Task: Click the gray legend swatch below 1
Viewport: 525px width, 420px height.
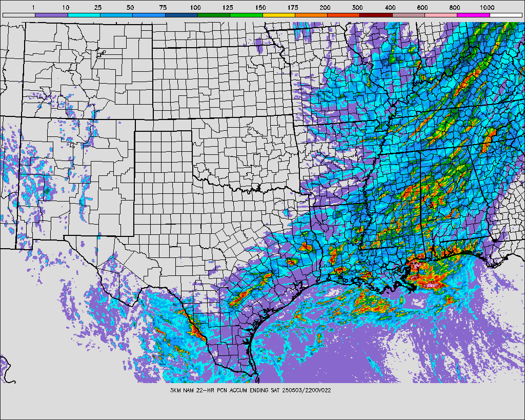Action: click(x=19, y=15)
